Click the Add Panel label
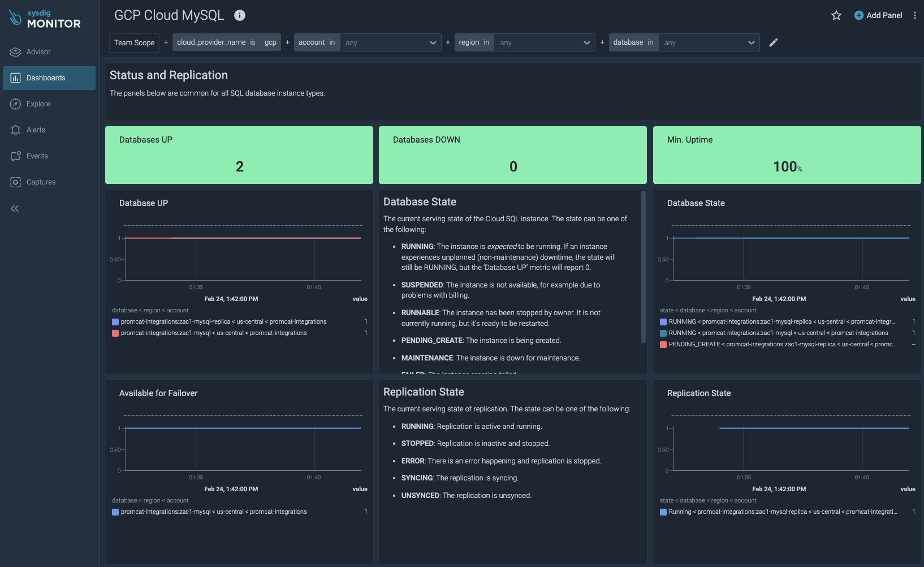Screen dimensions: 924x567 pos(884,15)
